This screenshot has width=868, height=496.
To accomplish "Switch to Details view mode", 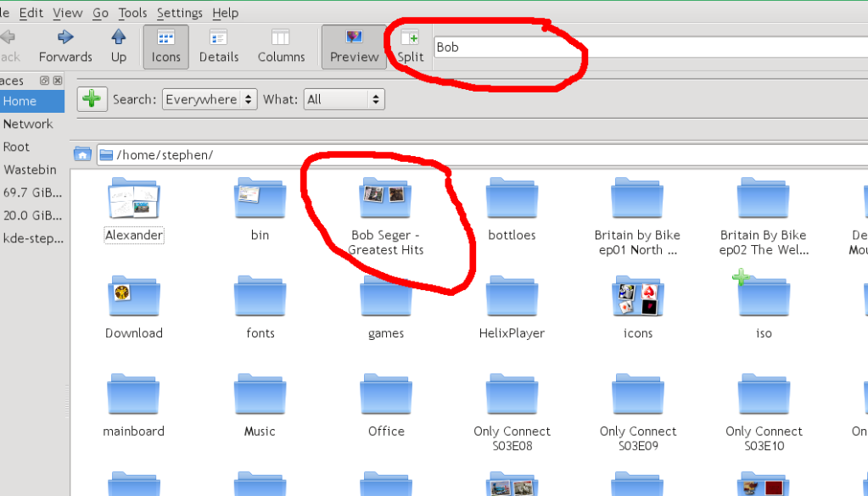I will click(x=219, y=47).
